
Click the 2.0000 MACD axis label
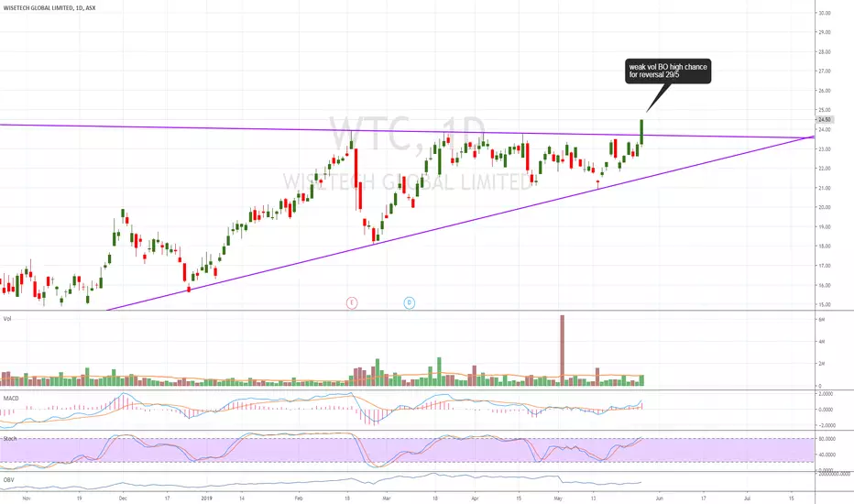[826, 393]
